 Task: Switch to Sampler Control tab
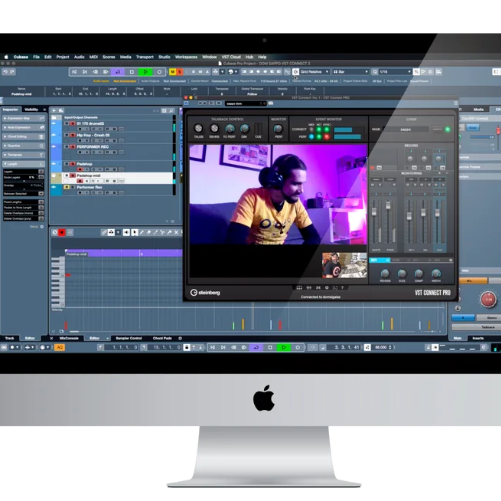[x=129, y=338]
